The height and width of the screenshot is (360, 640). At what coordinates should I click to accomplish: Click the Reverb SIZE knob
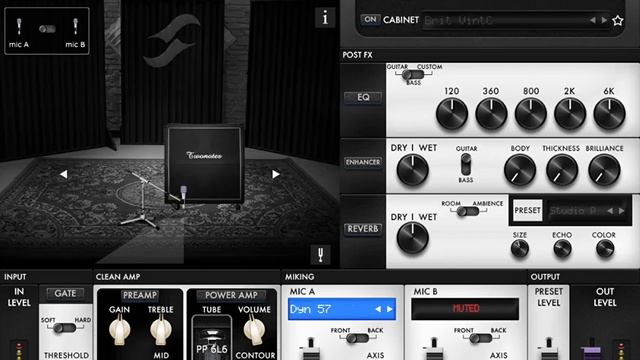520,249
